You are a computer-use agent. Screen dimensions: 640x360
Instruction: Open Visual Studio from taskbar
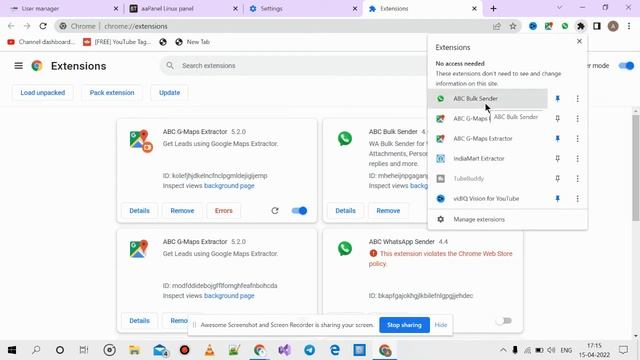coord(284,350)
